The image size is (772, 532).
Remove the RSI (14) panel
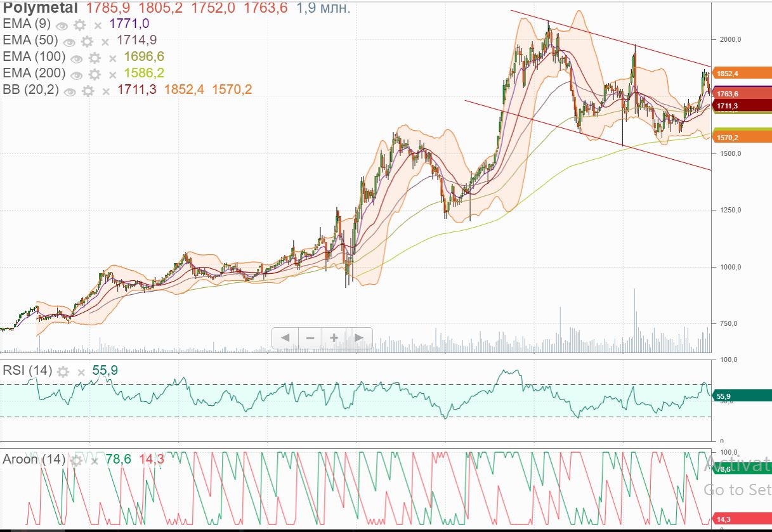(x=81, y=372)
